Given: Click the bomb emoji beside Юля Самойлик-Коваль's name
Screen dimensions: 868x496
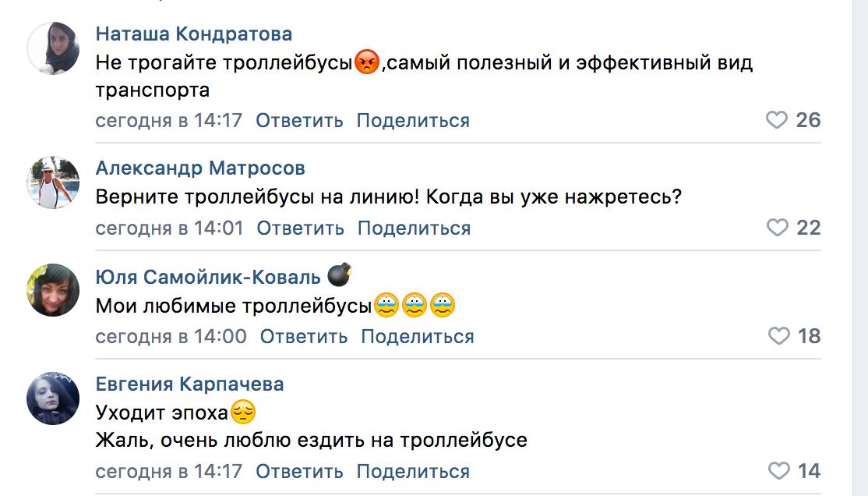Looking at the screenshot, I should pyautogui.click(x=339, y=275).
